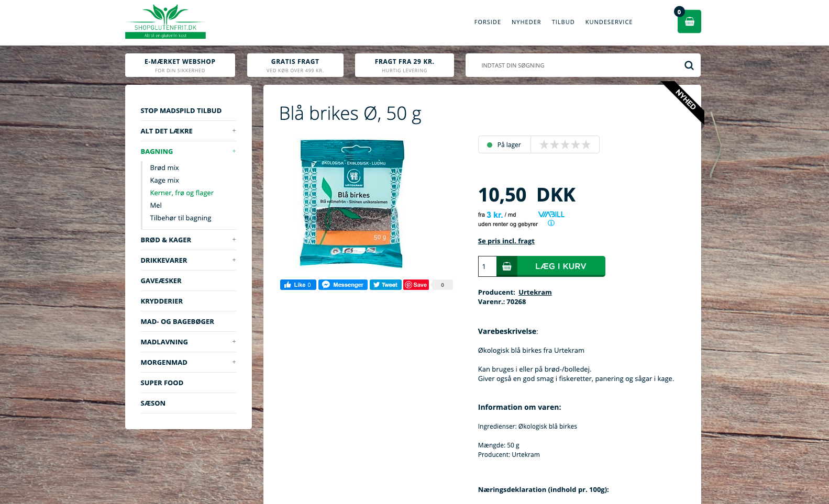Click the search magnifier icon

tap(689, 65)
